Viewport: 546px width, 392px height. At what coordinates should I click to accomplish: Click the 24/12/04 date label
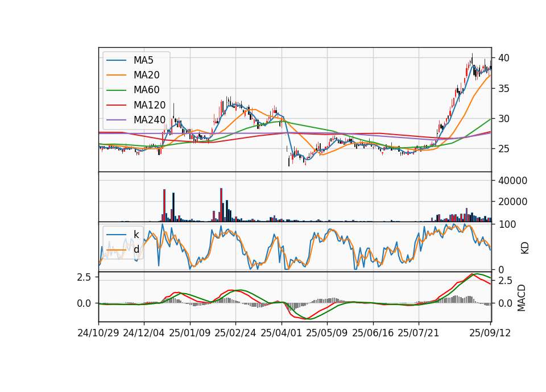coord(144,333)
